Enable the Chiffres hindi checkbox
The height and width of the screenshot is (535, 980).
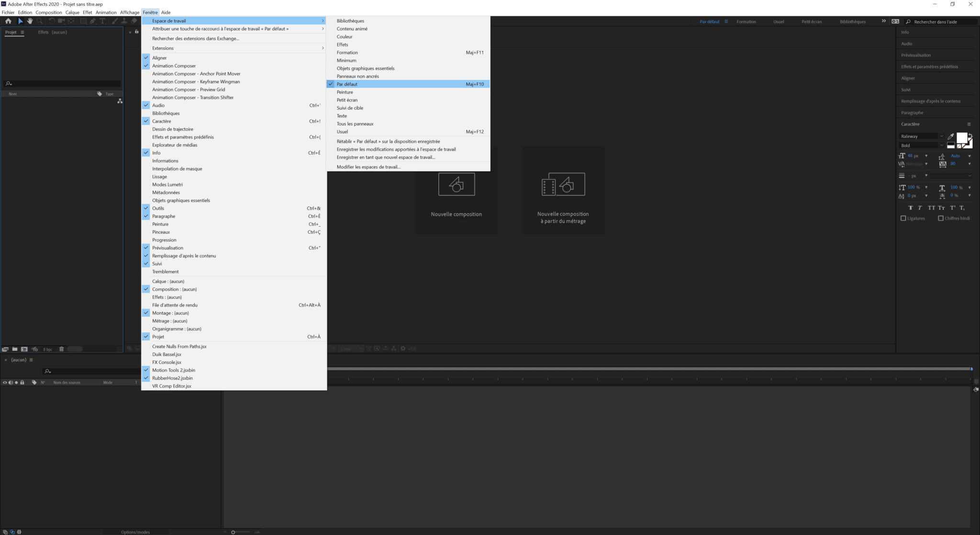tap(941, 218)
